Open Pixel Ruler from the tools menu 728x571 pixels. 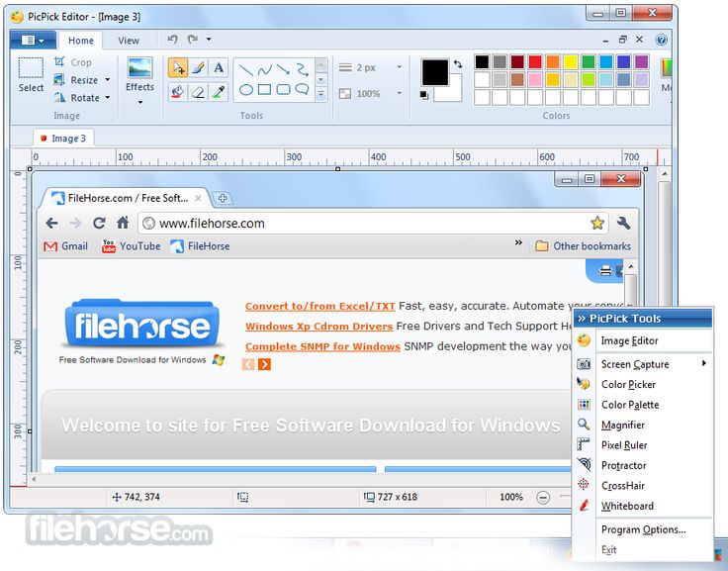[643, 445]
